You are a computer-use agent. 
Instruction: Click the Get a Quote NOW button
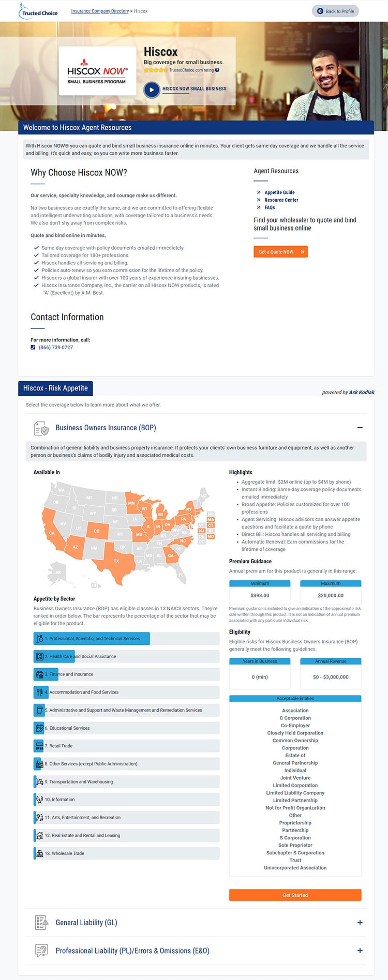point(280,252)
